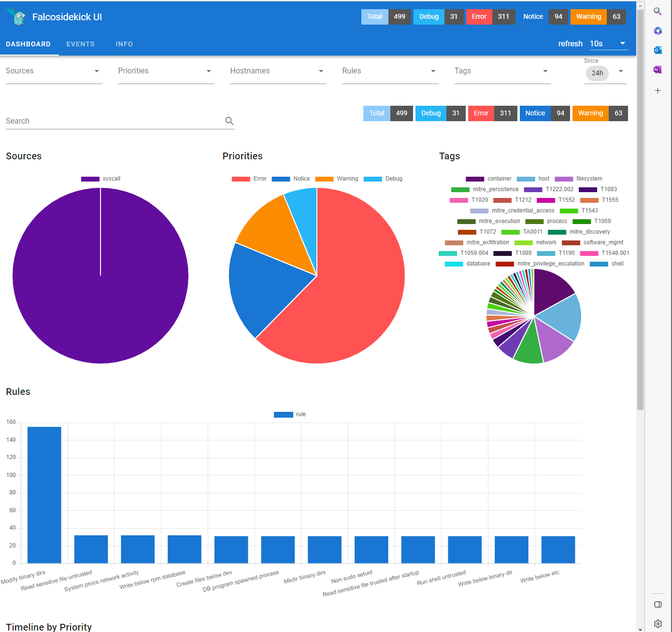Open Microsoft 365 Copilot sidebar icon
672x632 pixels.
tap(658, 31)
